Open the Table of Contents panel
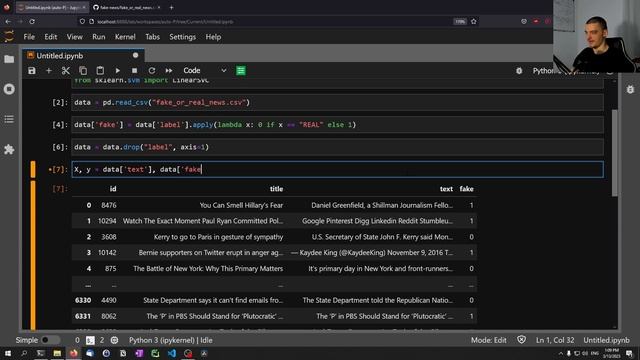The height and width of the screenshot is (360, 640). [x=9, y=119]
